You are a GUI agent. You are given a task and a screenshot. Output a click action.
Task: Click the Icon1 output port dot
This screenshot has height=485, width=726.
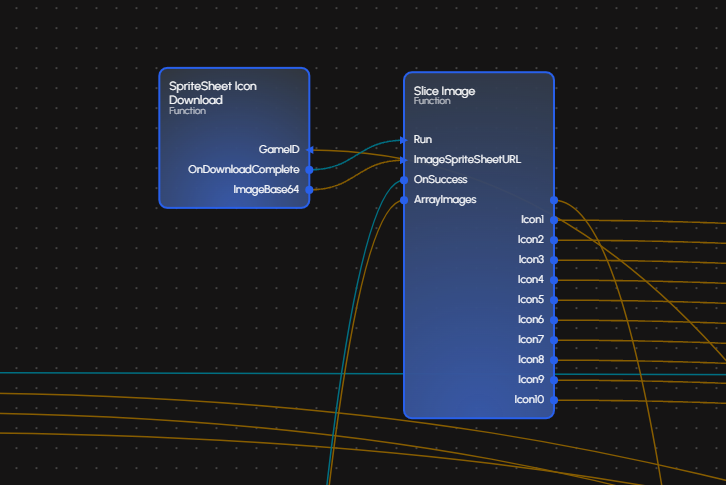pyautogui.click(x=554, y=220)
